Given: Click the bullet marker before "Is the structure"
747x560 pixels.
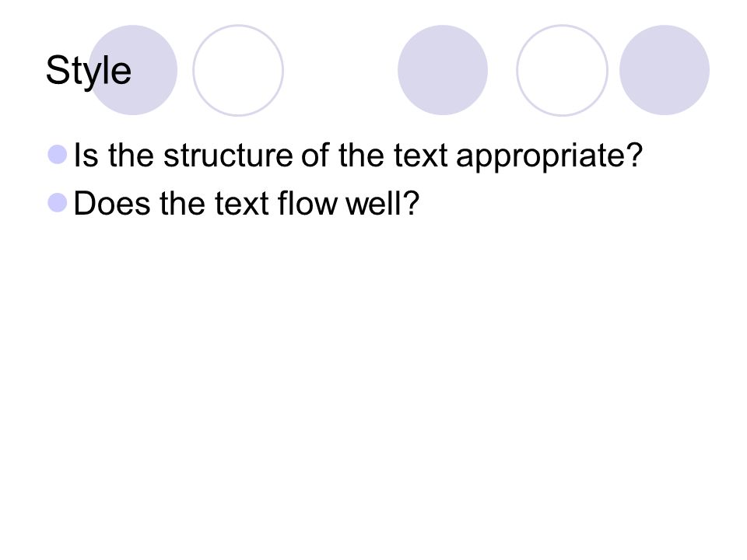Looking at the screenshot, I should click(x=58, y=155).
